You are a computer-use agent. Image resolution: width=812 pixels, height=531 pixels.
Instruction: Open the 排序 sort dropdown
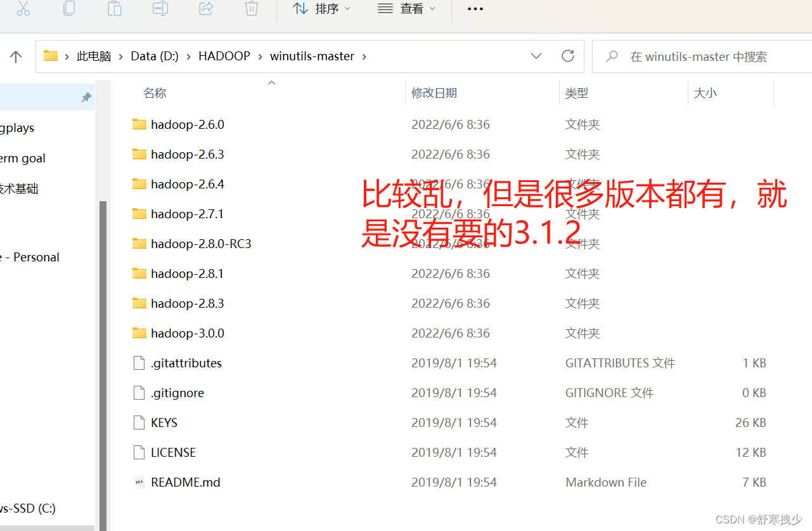[x=321, y=9]
